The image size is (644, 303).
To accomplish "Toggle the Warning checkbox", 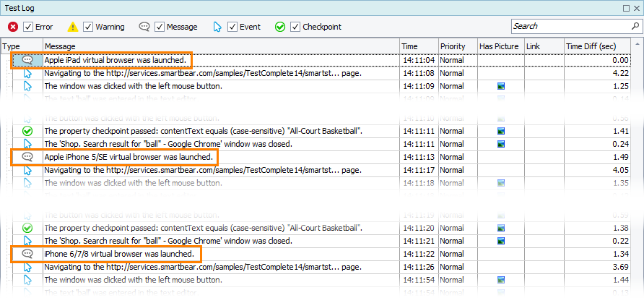I will (88, 27).
